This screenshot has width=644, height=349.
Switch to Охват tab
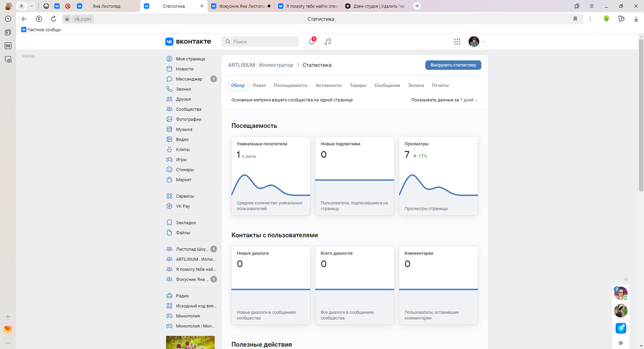pyautogui.click(x=259, y=85)
